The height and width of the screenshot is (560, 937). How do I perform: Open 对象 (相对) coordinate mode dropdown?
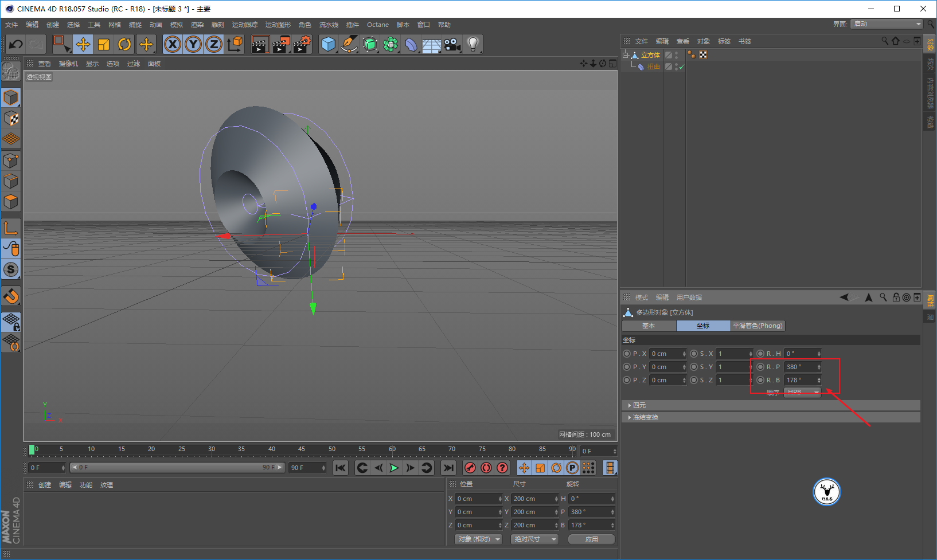click(478, 539)
